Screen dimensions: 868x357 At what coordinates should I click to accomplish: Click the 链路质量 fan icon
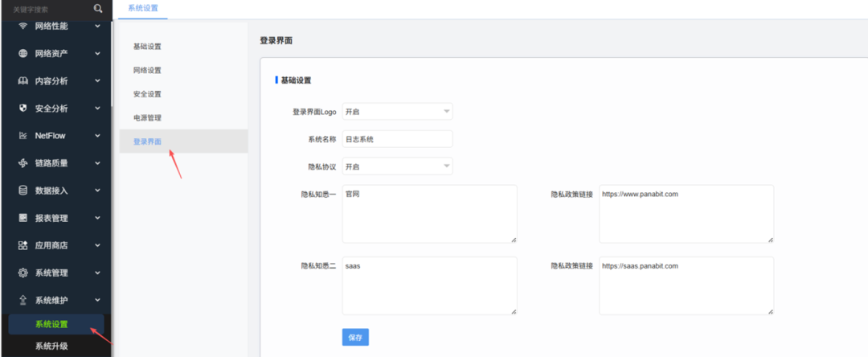23,163
